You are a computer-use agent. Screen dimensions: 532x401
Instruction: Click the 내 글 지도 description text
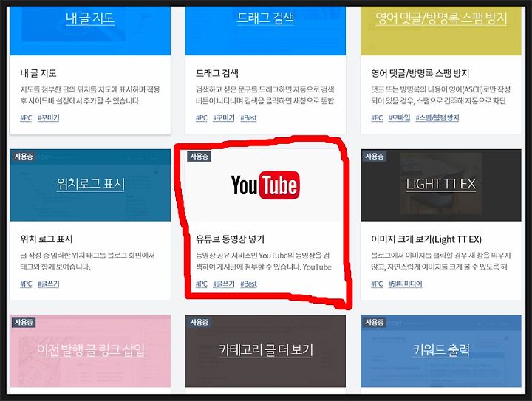coord(90,95)
